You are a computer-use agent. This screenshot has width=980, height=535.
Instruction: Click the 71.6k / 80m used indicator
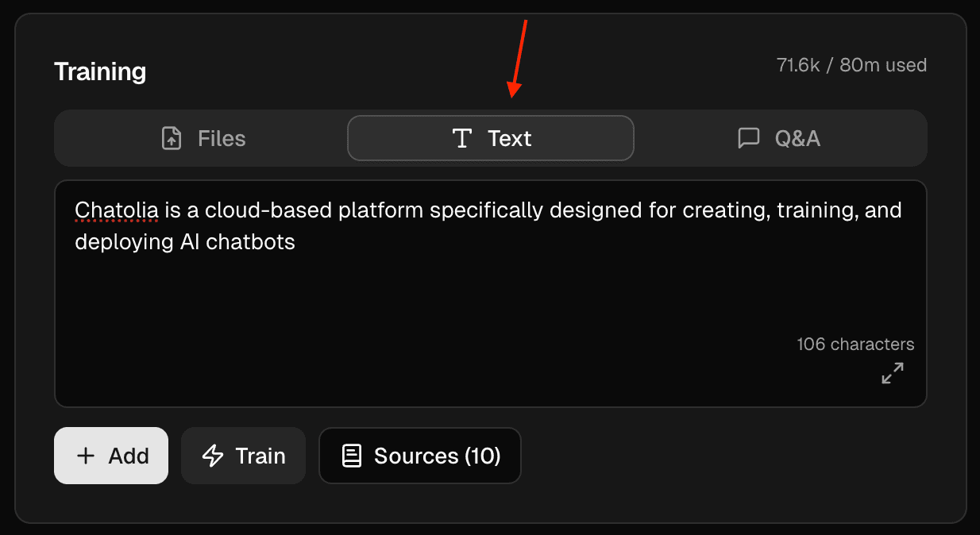pos(851,65)
